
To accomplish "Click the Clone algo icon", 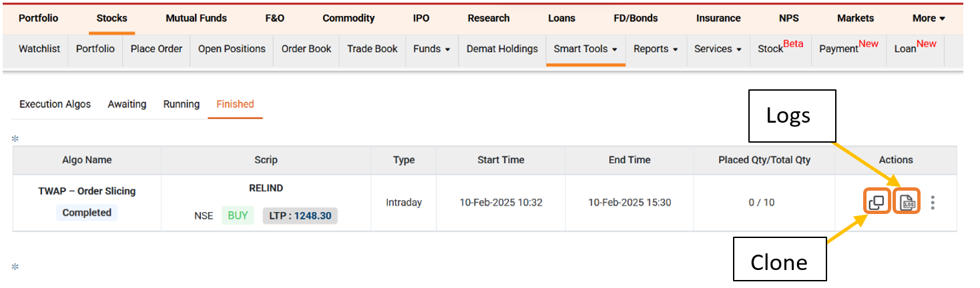I will (x=877, y=202).
